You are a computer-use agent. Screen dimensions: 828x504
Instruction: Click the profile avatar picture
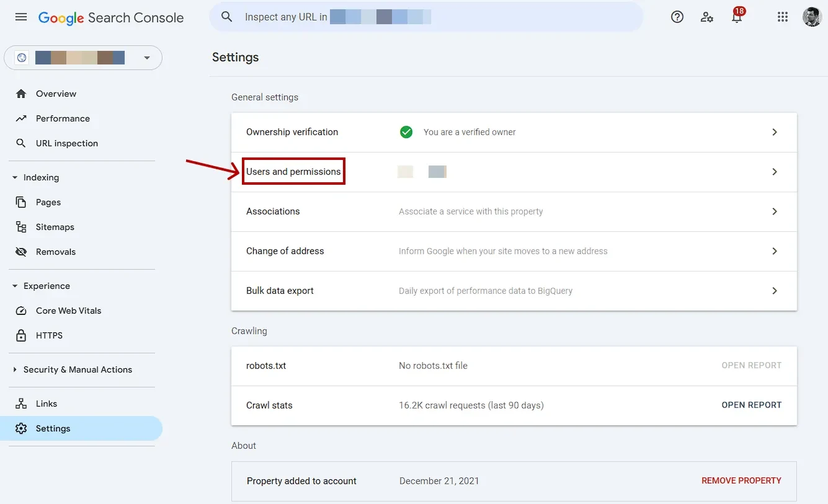(812, 17)
